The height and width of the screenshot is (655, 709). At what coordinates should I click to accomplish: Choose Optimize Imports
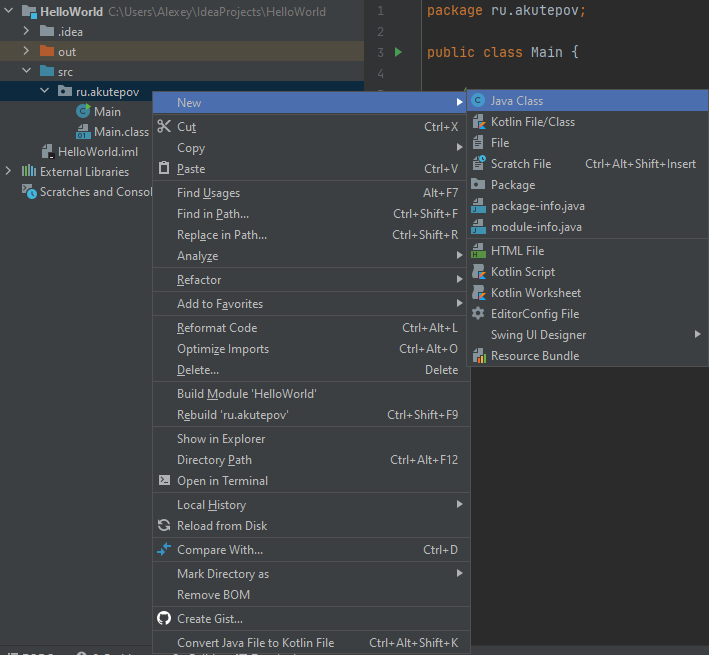pos(312,349)
